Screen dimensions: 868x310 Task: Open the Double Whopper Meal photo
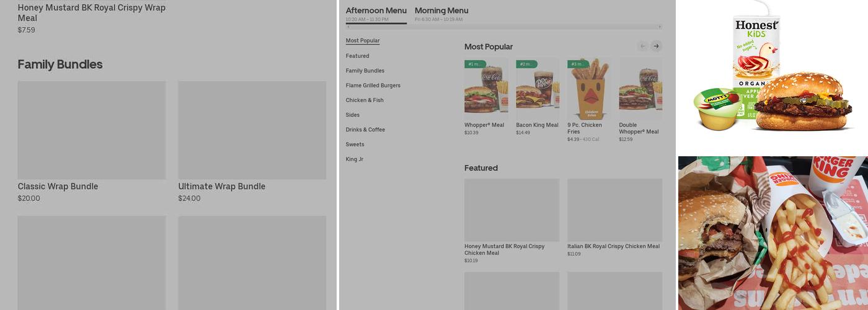click(640, 89)
